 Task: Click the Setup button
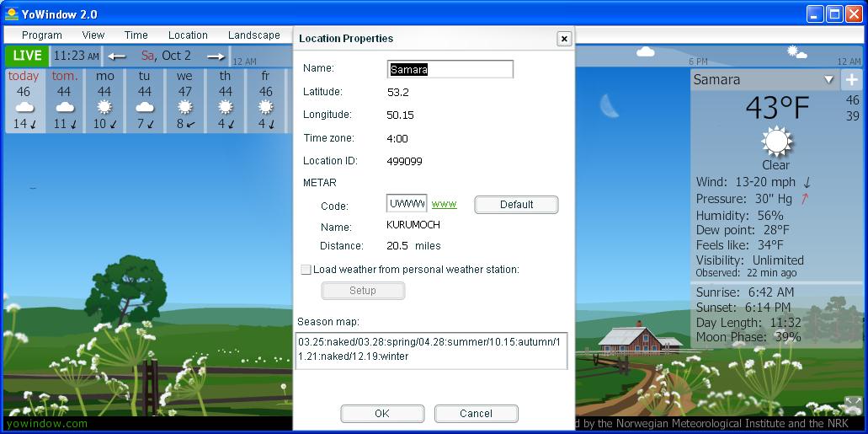(363, 291)
